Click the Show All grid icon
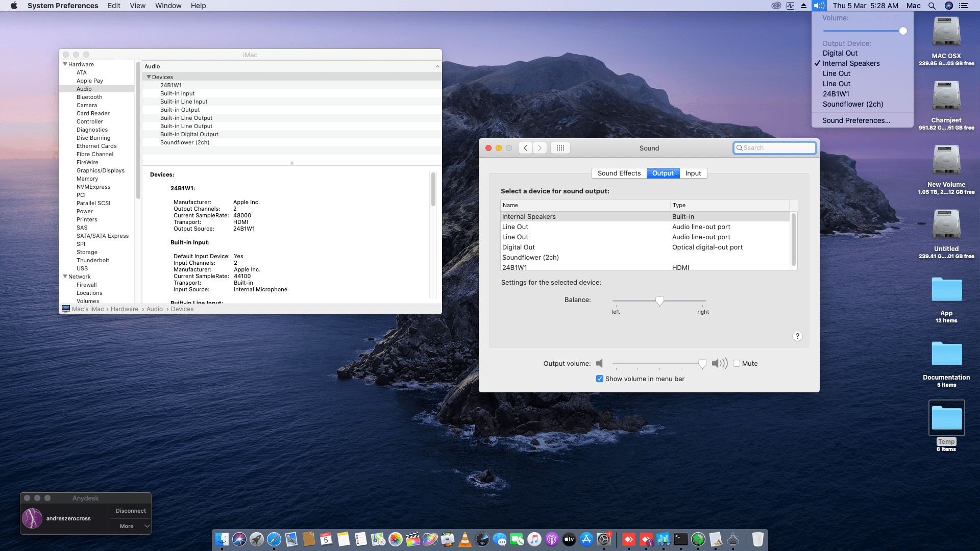The height and width of the screenshot is (551, 980). click(x=560, y=148)
